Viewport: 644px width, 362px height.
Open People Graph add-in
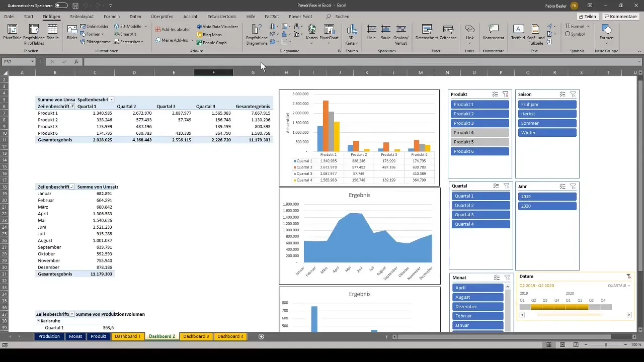[x=211, y=43]
